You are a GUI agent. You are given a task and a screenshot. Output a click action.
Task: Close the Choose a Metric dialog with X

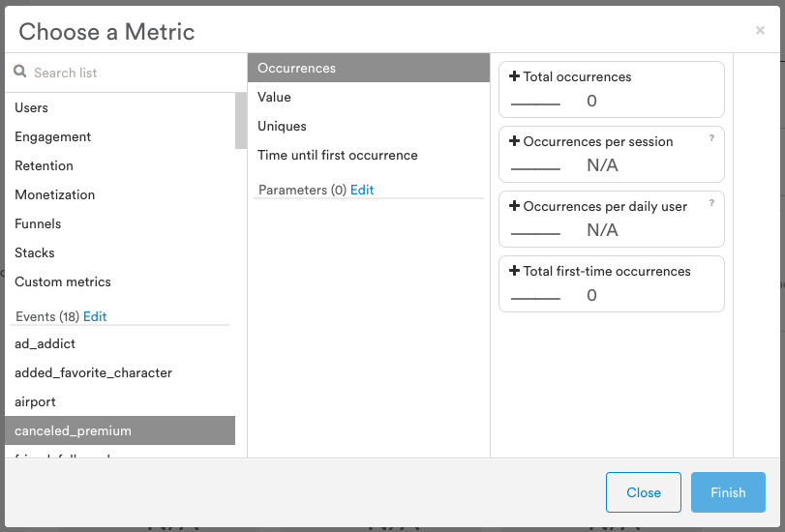(x=760, y=31)
